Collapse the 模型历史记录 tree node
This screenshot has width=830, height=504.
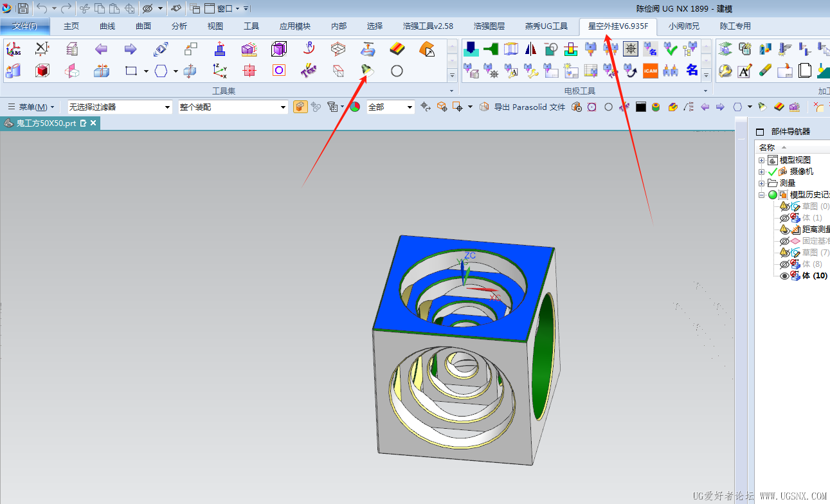pyautogui.click(x=762, y=195)
